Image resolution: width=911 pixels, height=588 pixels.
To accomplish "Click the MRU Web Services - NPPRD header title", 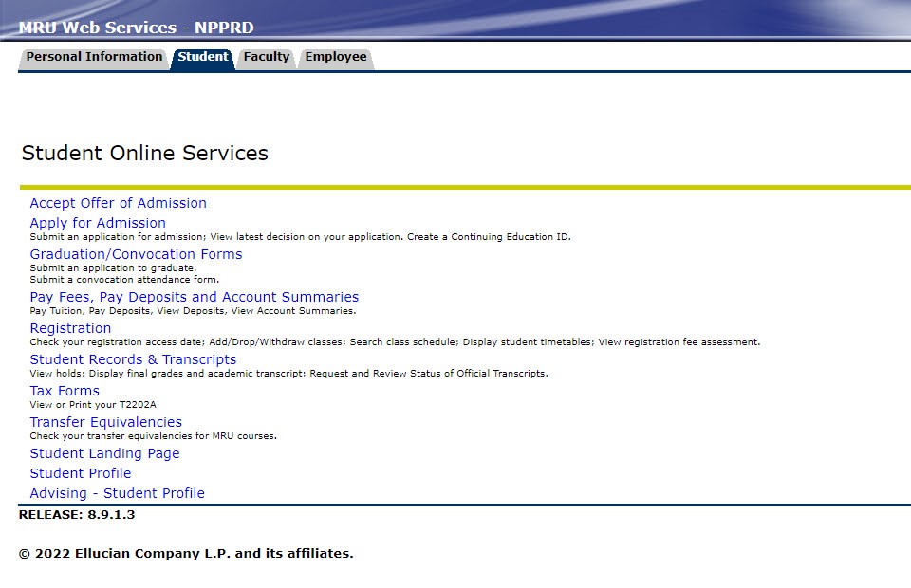I will (x=136, y=28).
